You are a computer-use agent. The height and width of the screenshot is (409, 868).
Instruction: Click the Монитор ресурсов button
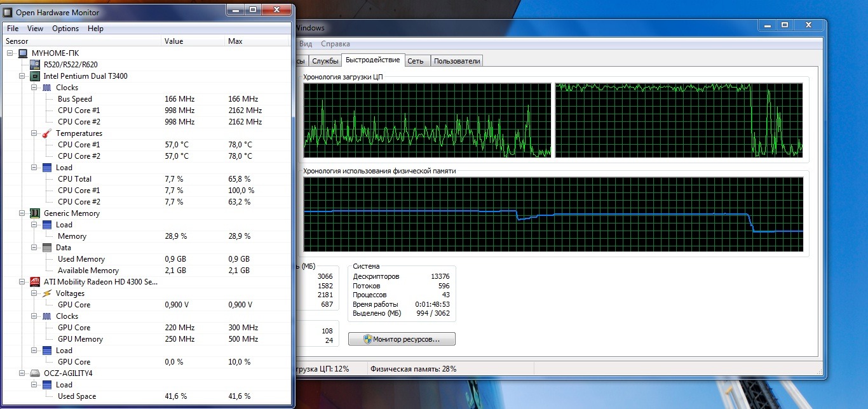(402, 339)
